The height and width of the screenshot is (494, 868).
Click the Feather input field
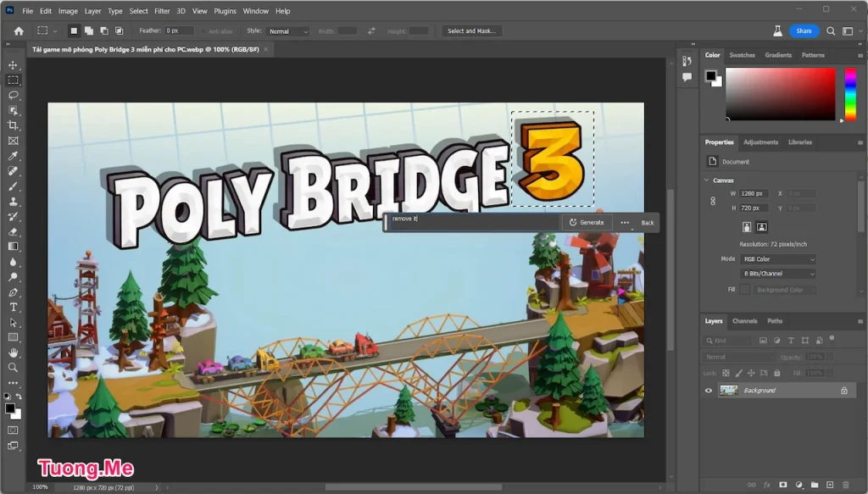click(x=180, y=31)
